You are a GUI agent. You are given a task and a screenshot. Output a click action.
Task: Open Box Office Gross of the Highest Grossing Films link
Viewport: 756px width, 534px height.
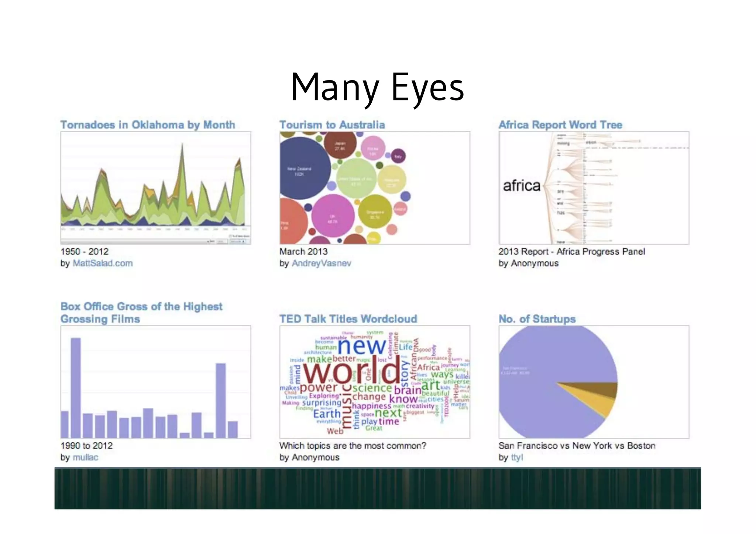tap(141, 313)
